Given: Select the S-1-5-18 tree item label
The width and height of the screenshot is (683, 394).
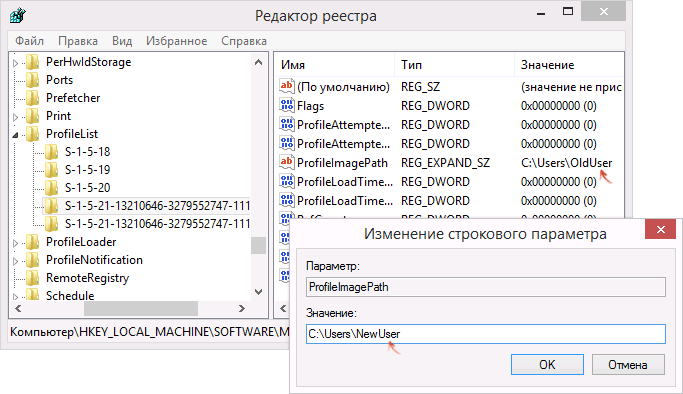Looking at the screenshot, I should [88, 152].
